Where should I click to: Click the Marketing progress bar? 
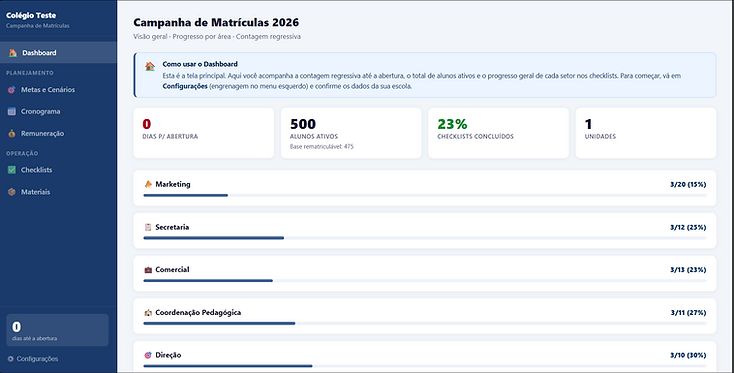(425, 195)
